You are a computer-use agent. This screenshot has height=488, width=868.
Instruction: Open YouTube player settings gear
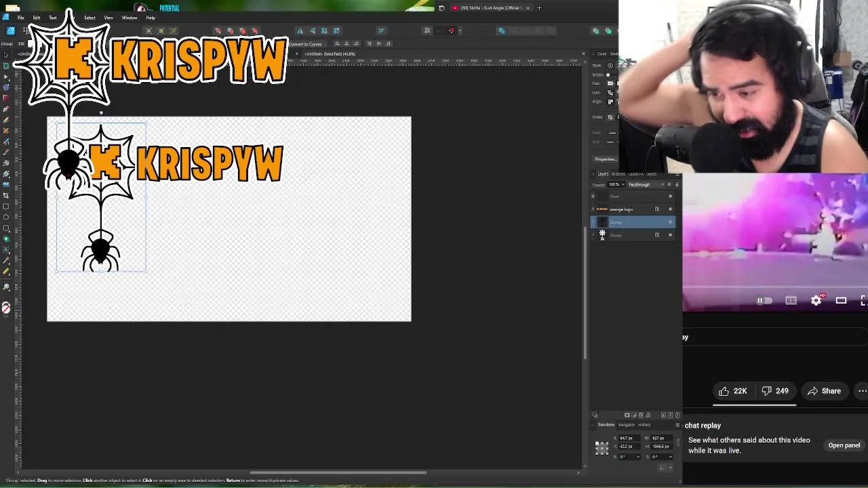(816, 300)
